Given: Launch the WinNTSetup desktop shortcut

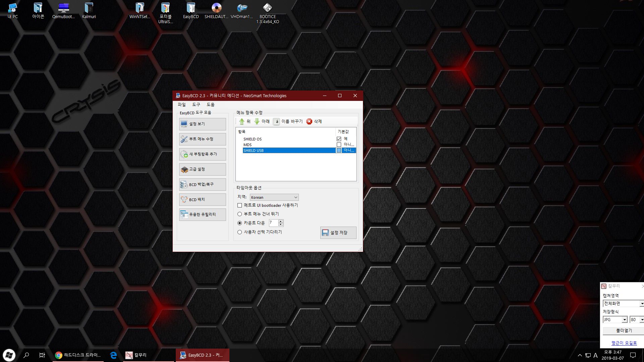Looking at the screenshot, I should click(x=140, y=11).
